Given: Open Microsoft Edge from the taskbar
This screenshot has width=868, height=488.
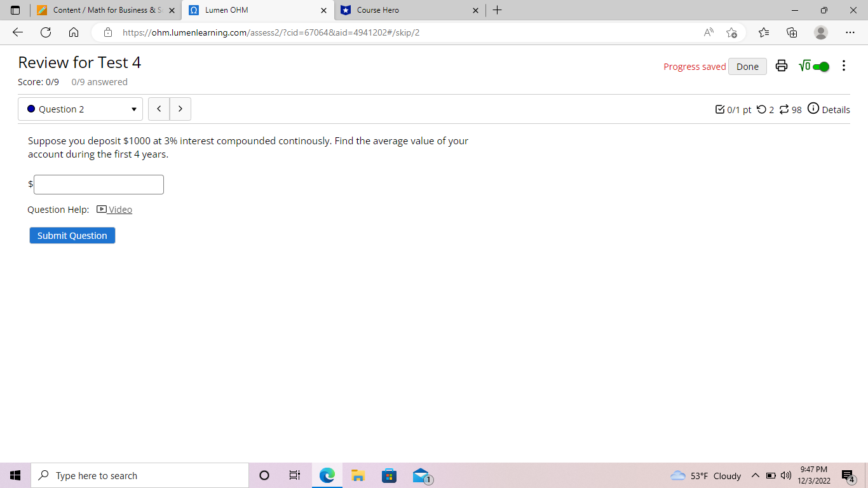Looking at the screenshot, I should [x=327, y=475].
